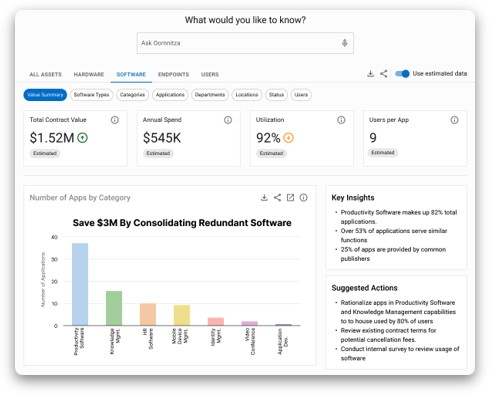The height and width of the screenshot is (395, 490).
Task: Click the Ask Oomnitza search field
Action: [245, 43]
